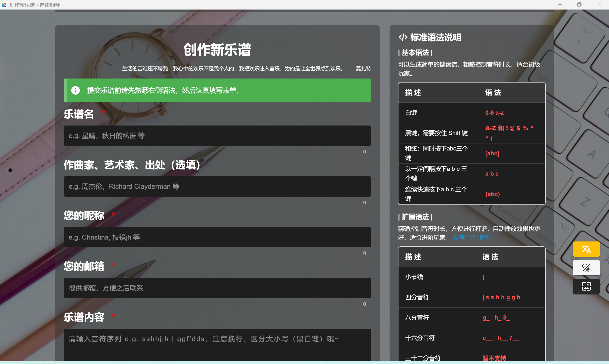Click the a b c interval syntax cell

coord(492,174)
